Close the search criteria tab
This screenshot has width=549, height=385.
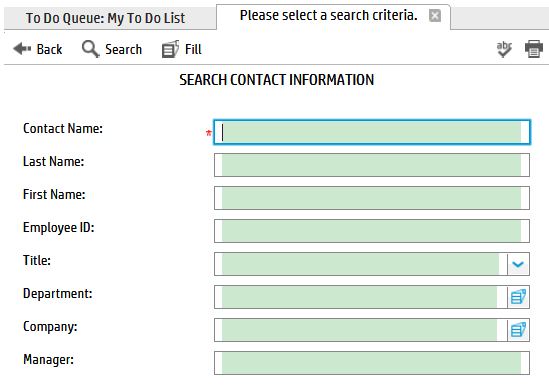click(435, 16)
